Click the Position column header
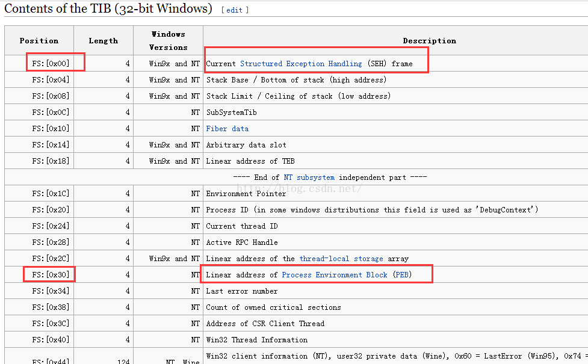588x364 pixels. tap(39, 40)
